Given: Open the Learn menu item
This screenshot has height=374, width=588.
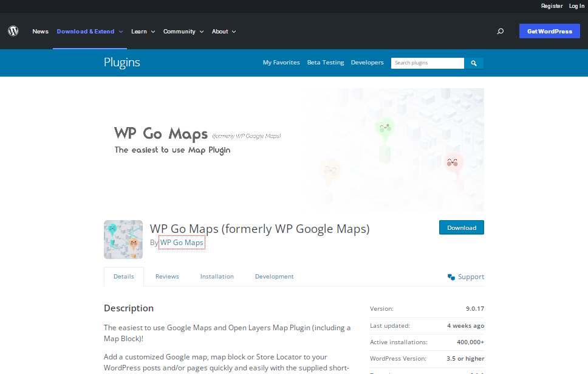Looking at the screenshot, I should [x=138, y=32].
